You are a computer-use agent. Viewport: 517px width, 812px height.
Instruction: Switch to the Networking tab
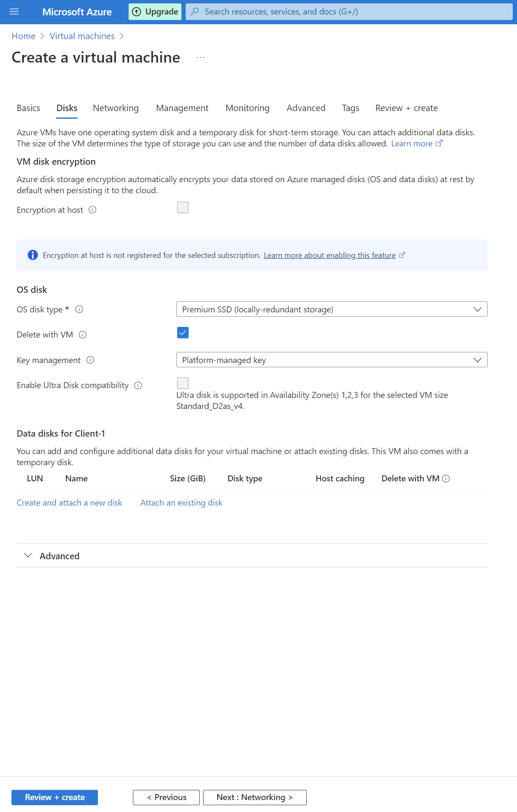(115, 108)
